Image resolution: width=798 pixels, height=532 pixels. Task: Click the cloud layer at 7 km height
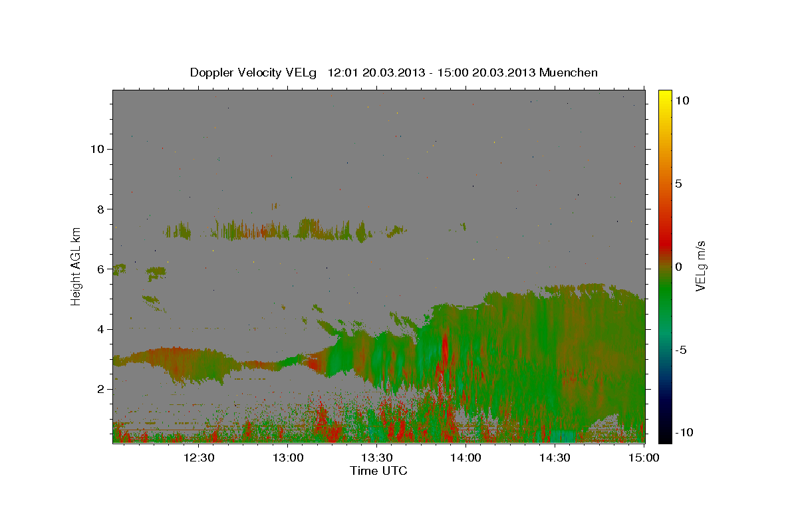(286, 230)
